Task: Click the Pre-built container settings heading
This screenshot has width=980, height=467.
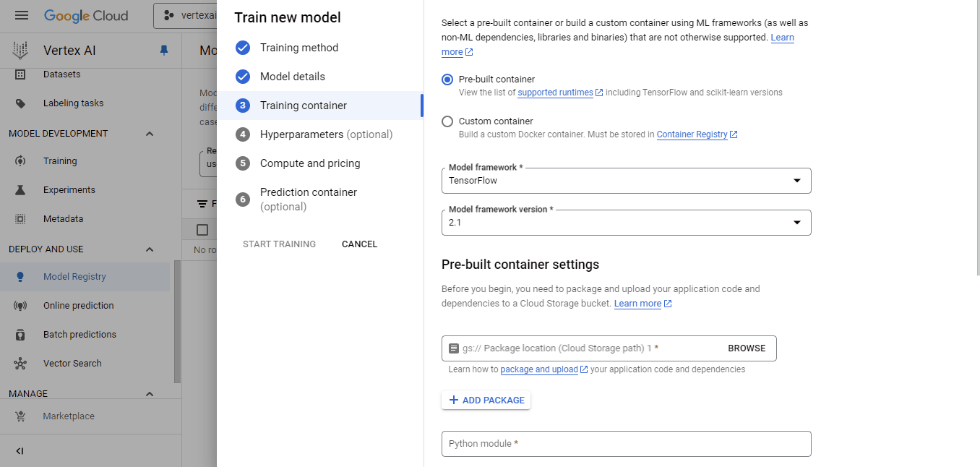Action: [520, 265]
